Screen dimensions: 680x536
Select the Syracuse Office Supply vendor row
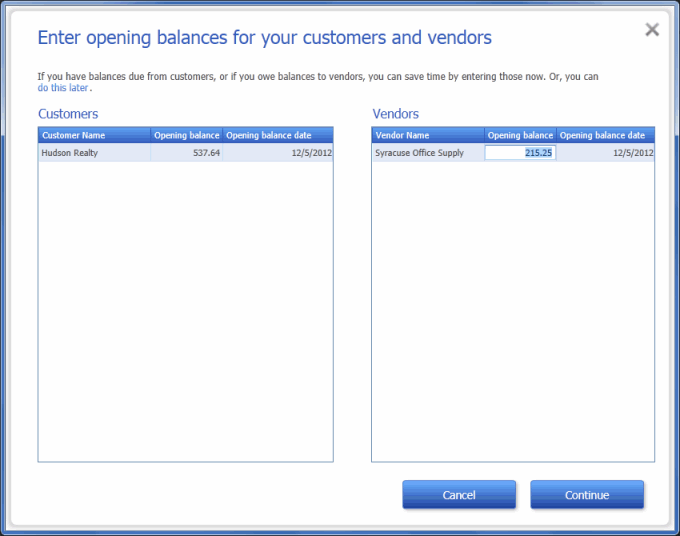[x=513, y=153]
